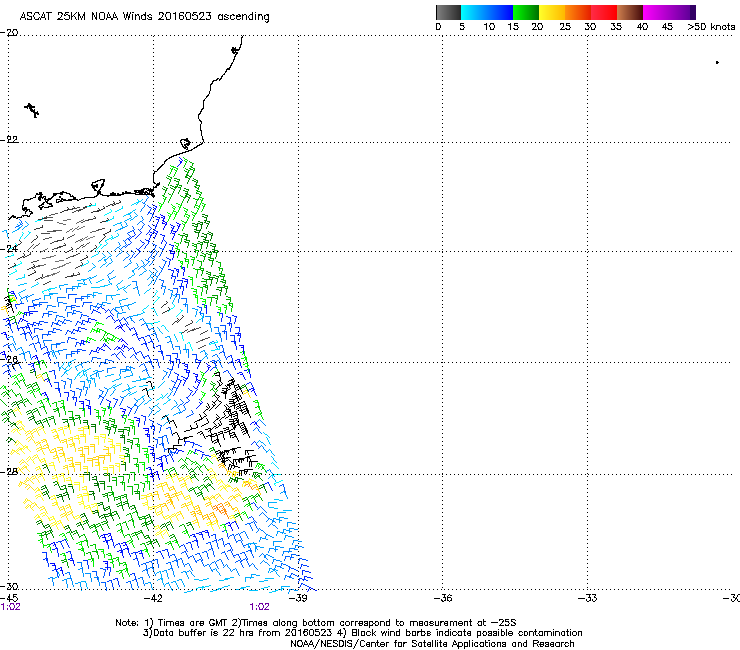Screen dimensions: 740x650
Task: Click the -30 latitude axis label
Action: click(x=9, y=586)
